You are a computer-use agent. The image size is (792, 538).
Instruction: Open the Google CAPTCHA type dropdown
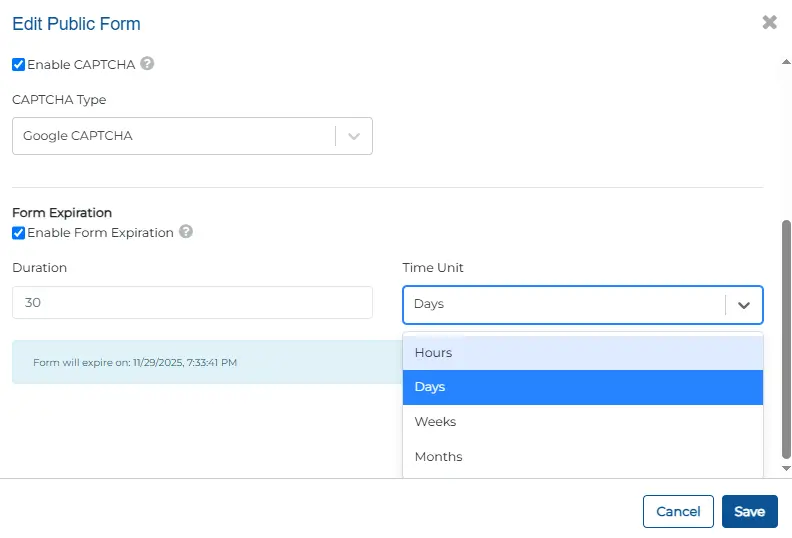(x=175, y=136)
